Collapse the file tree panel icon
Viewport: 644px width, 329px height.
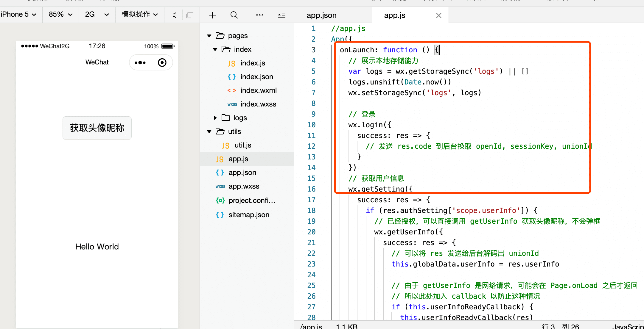282,15
